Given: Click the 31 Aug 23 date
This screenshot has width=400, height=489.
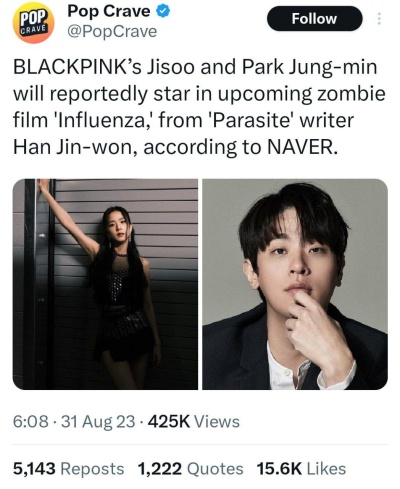Looking at the screenshot, I should coord(98,421).
